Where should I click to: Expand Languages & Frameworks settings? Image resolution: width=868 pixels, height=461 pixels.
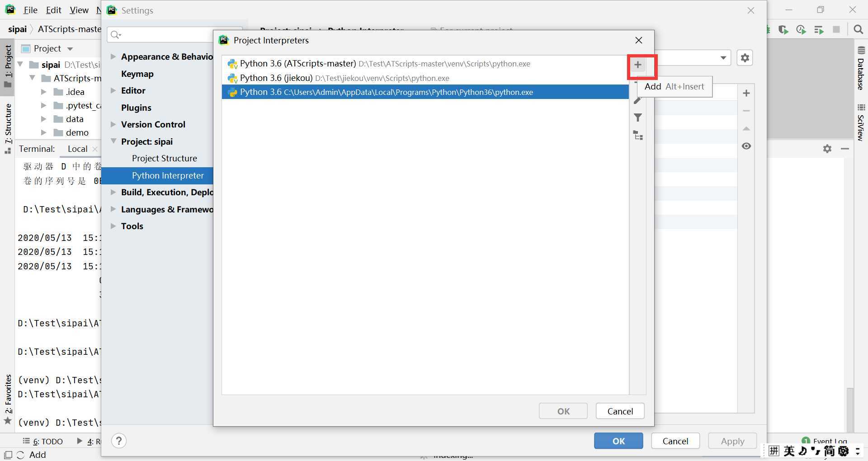[x=113, y=209]
